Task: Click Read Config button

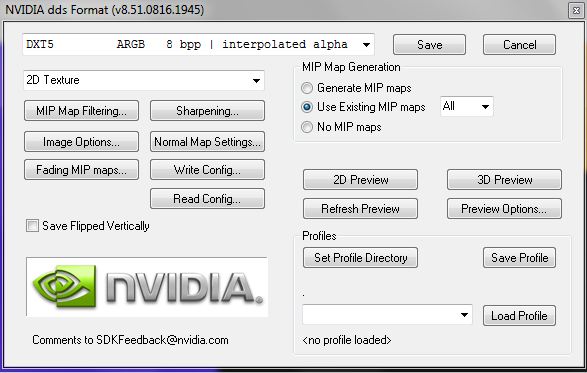Action: tap(207, 198)
